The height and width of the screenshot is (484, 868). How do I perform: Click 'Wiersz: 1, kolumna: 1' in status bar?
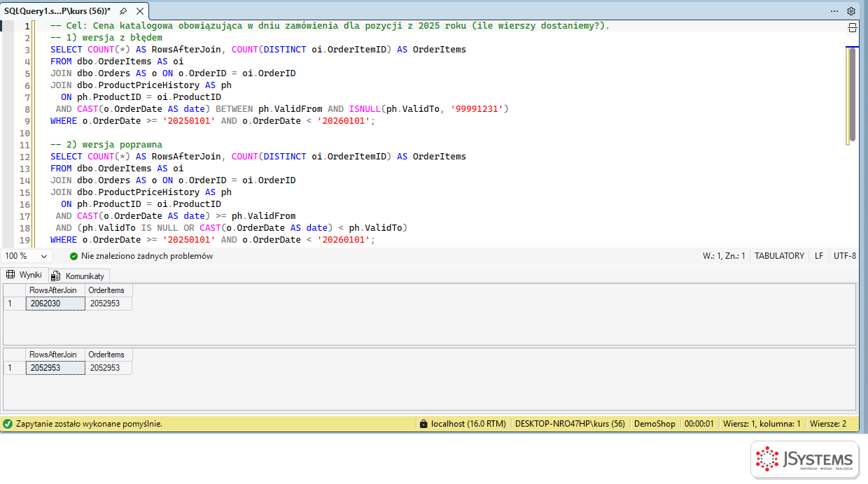(762, 424)
